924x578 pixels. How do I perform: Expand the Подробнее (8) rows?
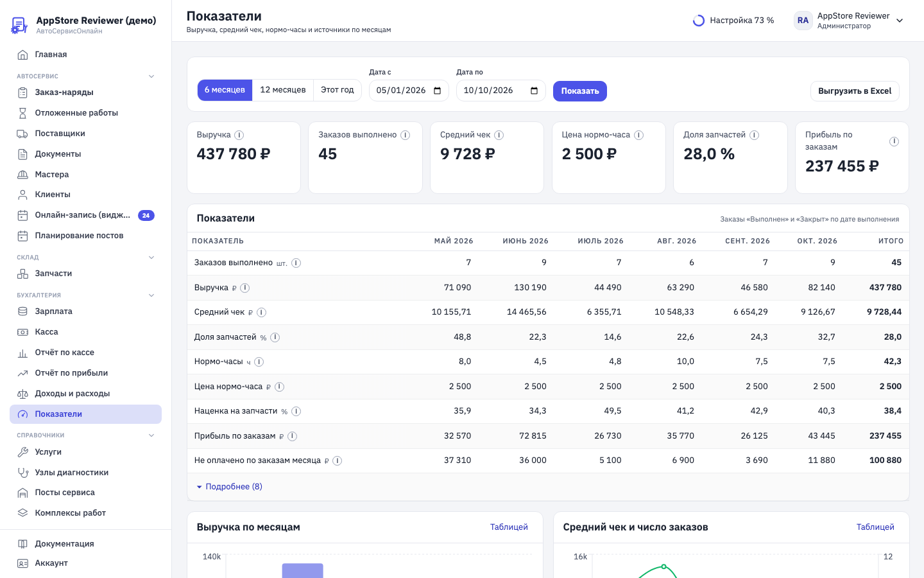pos(229,487)
